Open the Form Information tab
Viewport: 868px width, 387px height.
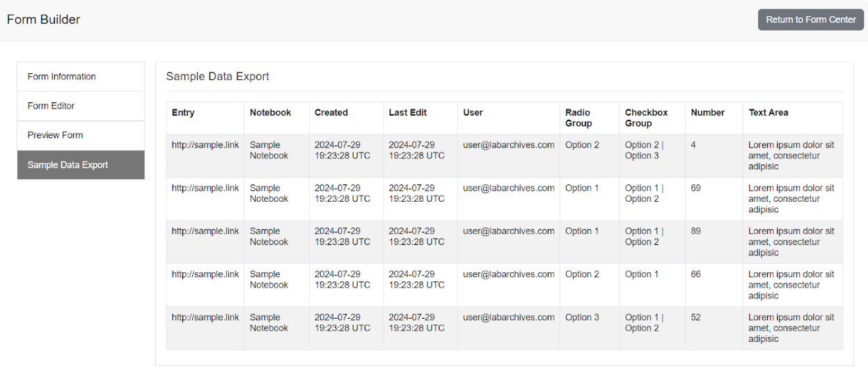pyautogui.click(x=62, y=77)
